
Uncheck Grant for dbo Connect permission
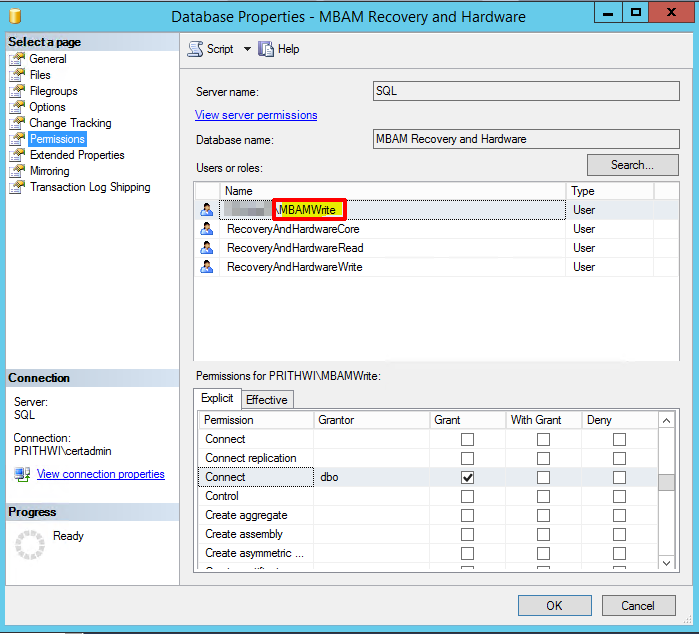pos(467,478)
